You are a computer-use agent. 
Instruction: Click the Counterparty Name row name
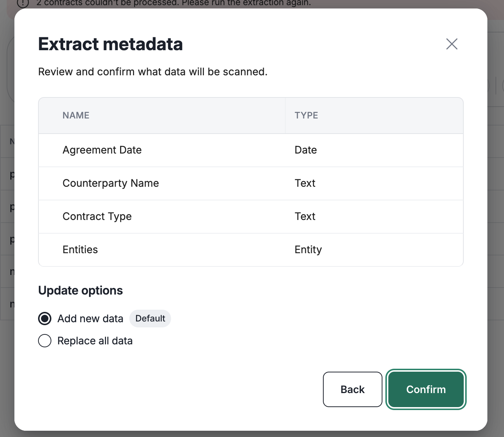pyautogui.click(x=111, y=183)
